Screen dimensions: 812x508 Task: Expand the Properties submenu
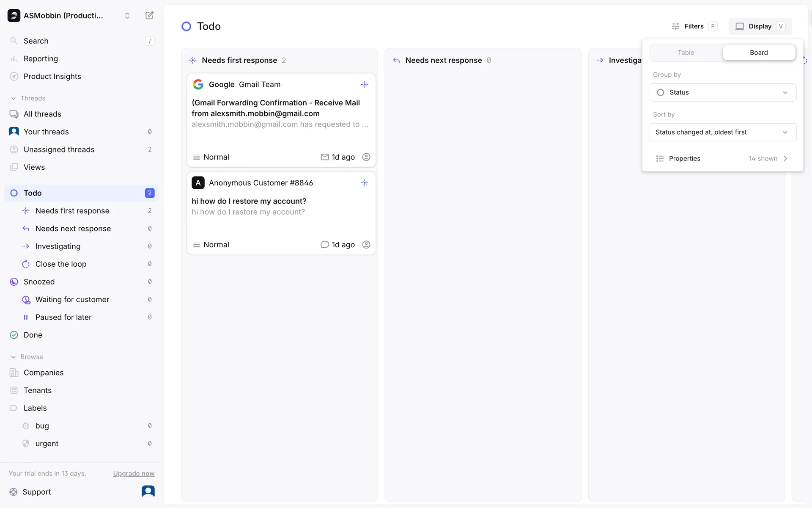(x=722, y=159)
